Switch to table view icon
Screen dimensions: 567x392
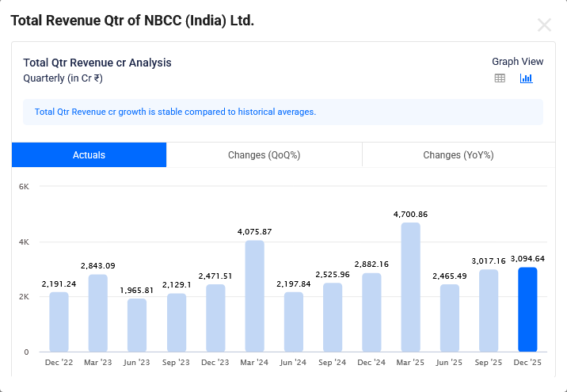pyautogui.click(x=500, y=78)
